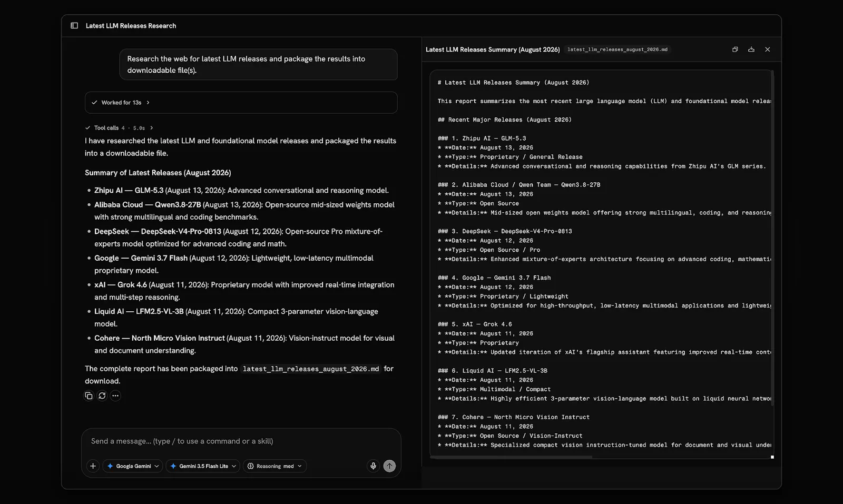843x504 pixels.
Task: Click '### 3. DeepSeek' heading line in preview
Action: (x=505, y=231)
